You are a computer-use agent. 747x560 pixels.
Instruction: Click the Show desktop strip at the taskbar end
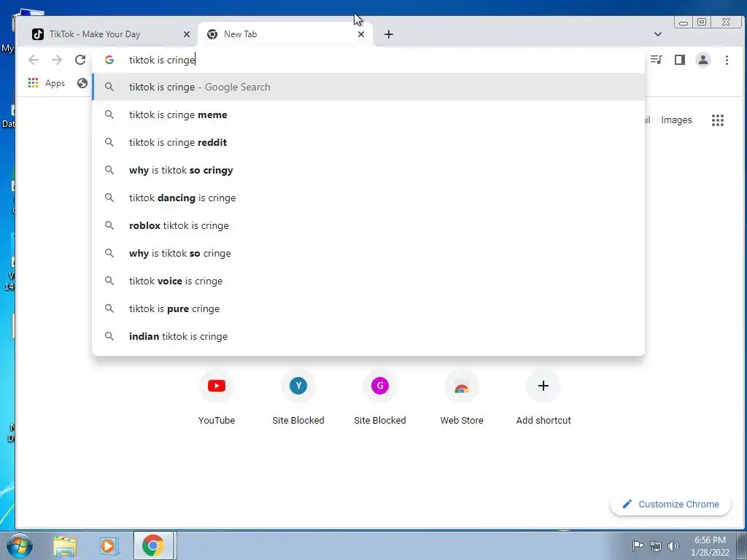point(742,545)
